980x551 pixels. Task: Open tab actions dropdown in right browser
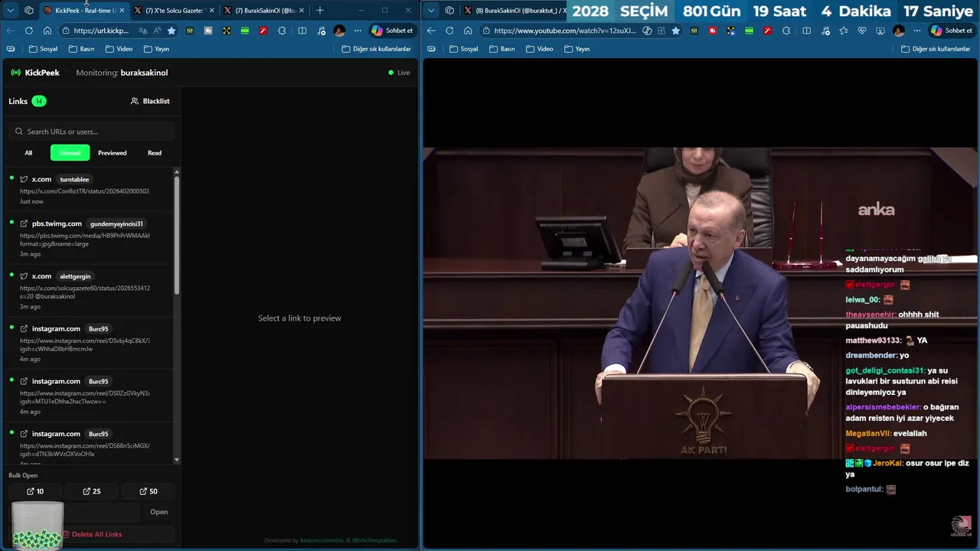click(x=431, y=11)
